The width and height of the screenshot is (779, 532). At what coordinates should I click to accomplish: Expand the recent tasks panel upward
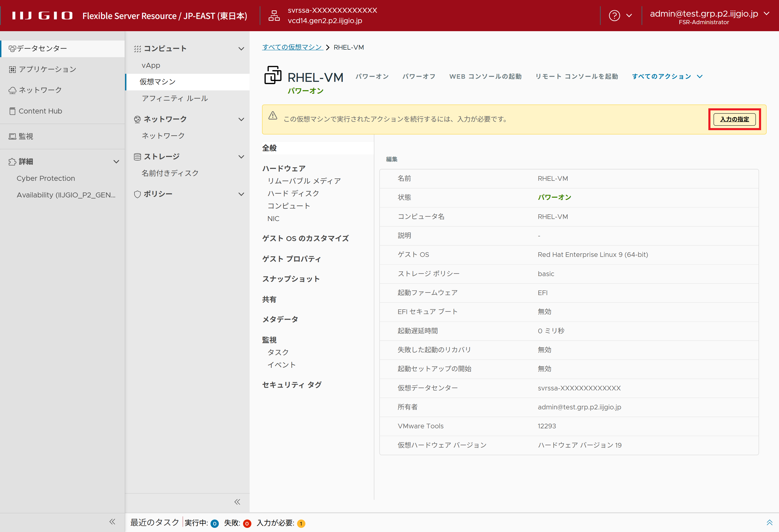(x=769, y=522)
